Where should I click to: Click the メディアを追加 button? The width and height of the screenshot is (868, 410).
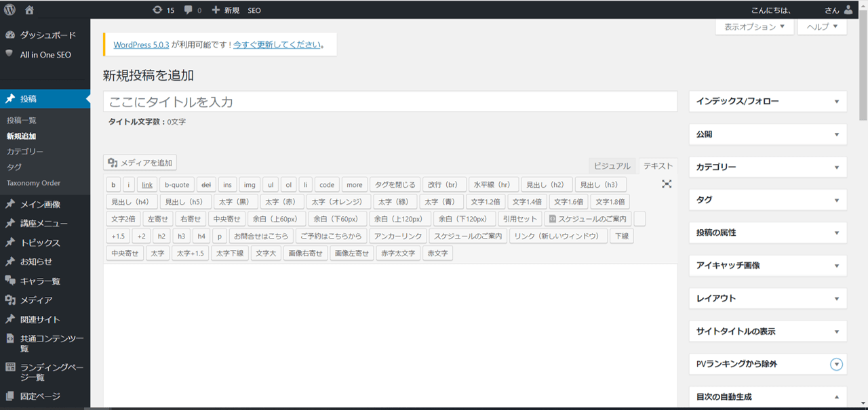(x=140, y=163)
